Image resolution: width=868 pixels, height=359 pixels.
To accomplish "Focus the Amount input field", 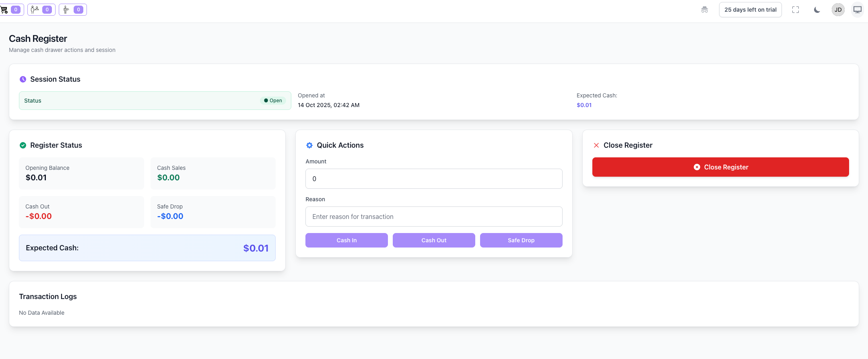I will click(434, 179).
